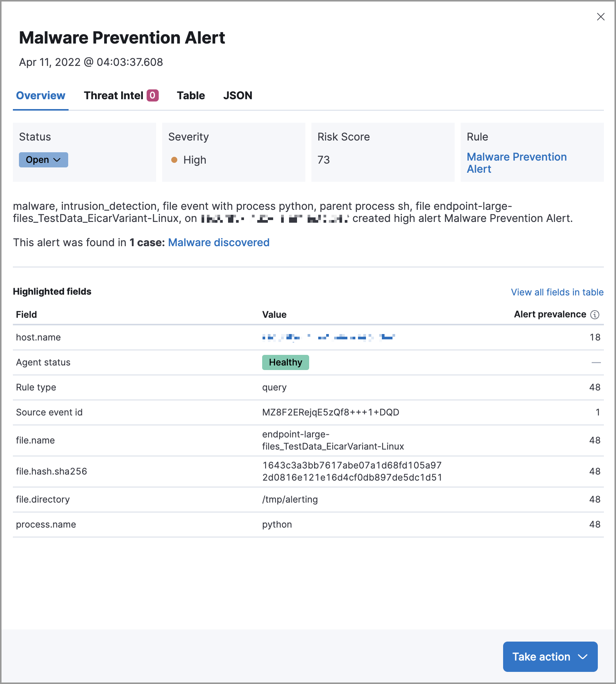Click the Alert prevalence info icon

coord(595,315)
